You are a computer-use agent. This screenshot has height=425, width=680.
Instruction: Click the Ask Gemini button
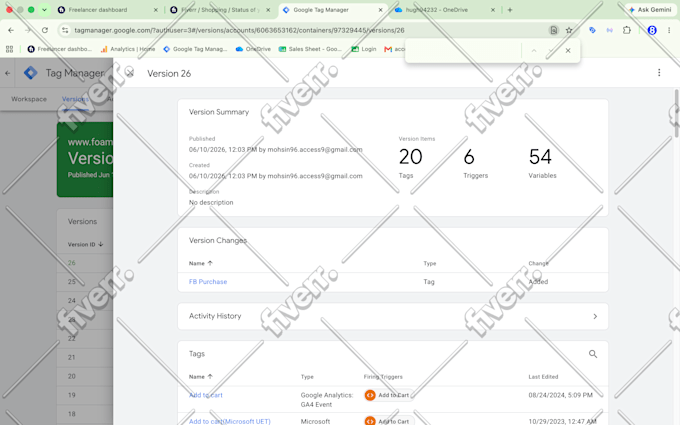click(650, 10)
